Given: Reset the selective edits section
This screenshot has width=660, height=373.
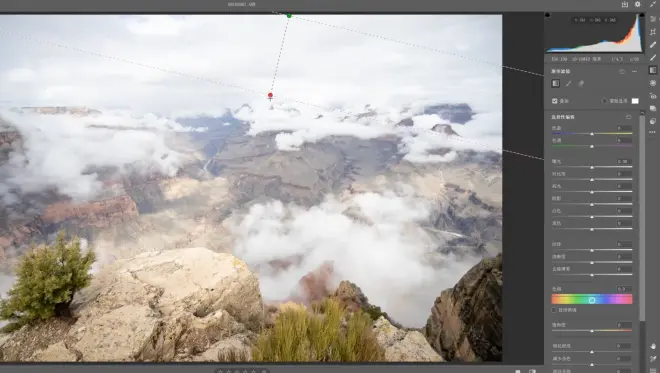Looking at the screenshot, I should click(x=628, y=117).
